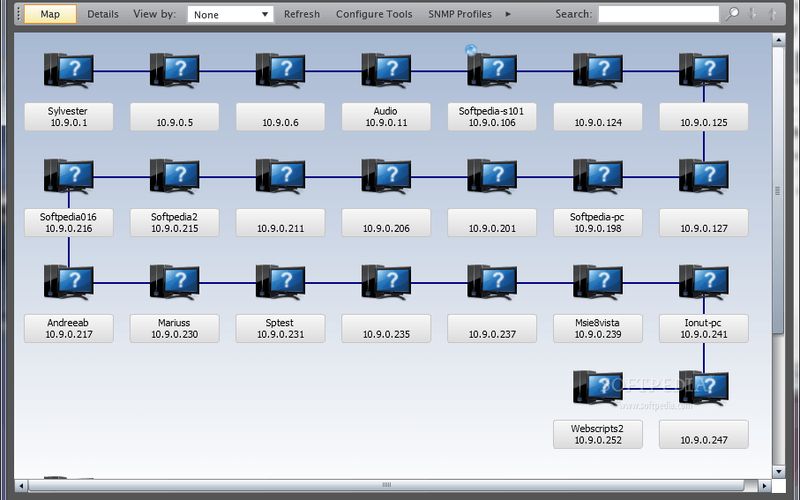Viewport: 800px width, 500px height.
Task: Select the 10.9.0.125 computer icon
Action: coord(704,70)
